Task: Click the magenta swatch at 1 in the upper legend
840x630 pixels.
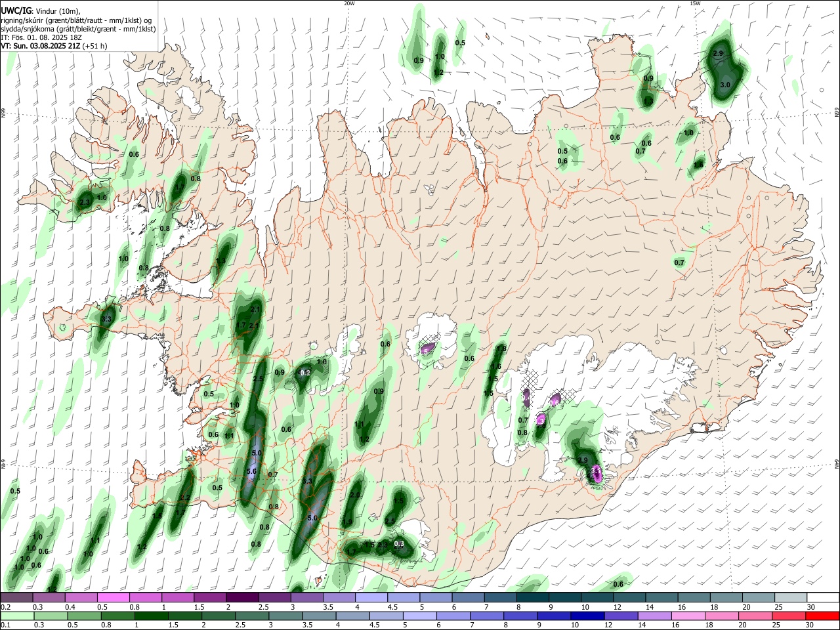Action: coord(178,598)
